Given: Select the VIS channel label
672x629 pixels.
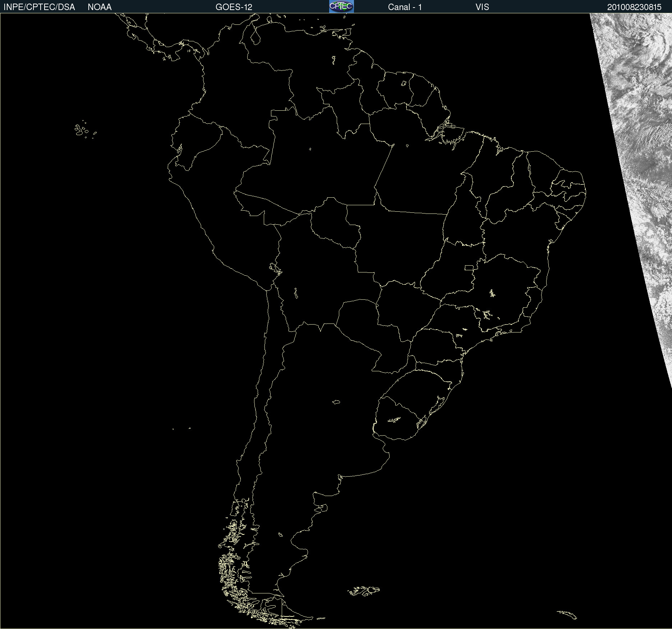Looking at the screenshot, I should 482,7.
